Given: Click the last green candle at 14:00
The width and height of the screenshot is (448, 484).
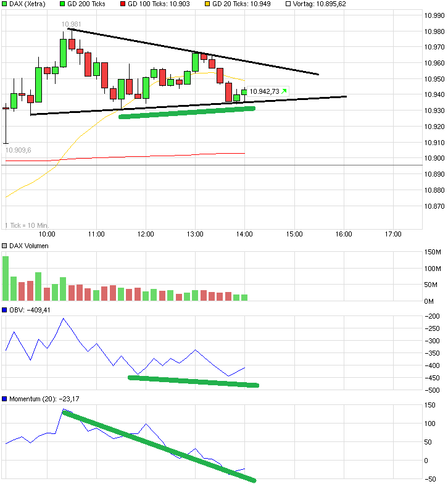Looking at the screenshot, I should 244,92.
